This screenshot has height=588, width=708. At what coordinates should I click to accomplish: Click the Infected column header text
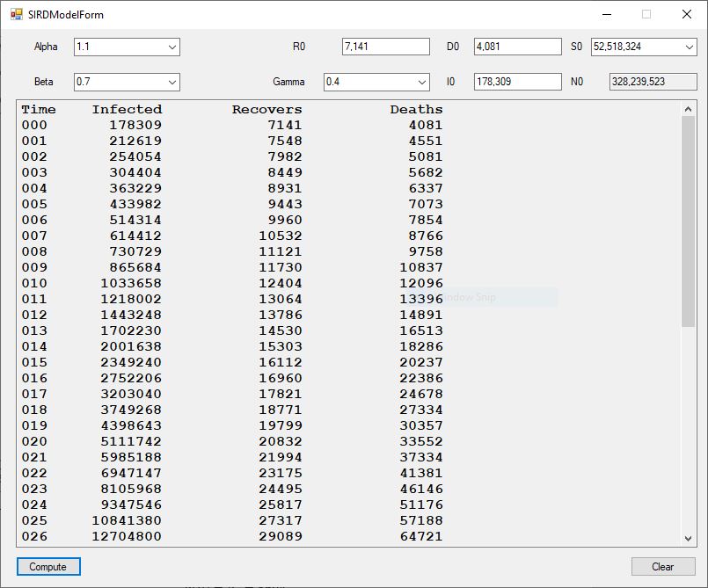[x=127, y=110]
